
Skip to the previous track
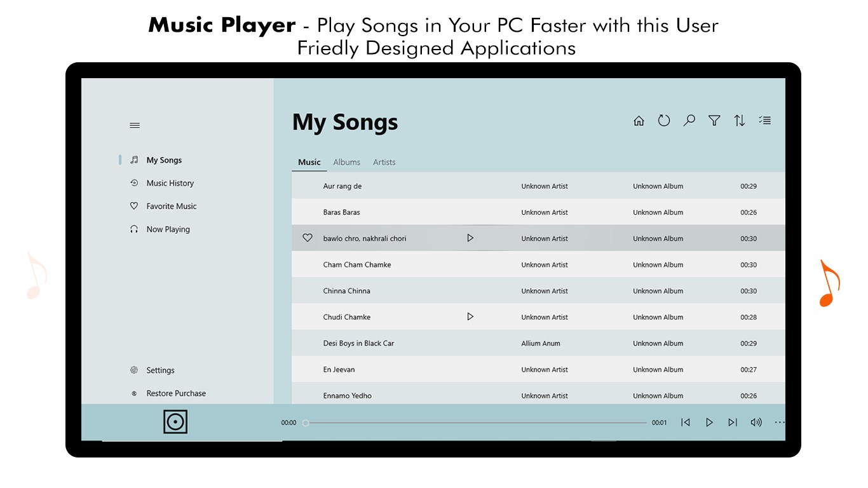click(x=686, y=423)
